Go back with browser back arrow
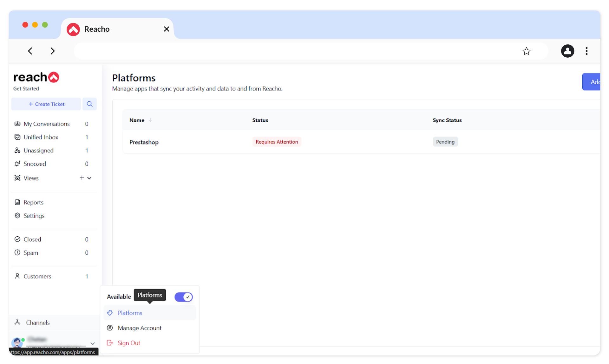The image size is (609, 364). point(30,51)
